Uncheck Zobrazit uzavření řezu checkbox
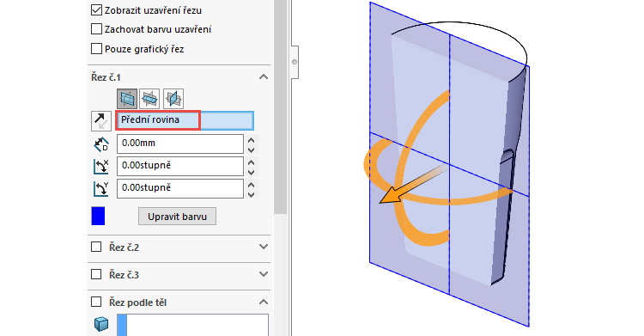 96,10
